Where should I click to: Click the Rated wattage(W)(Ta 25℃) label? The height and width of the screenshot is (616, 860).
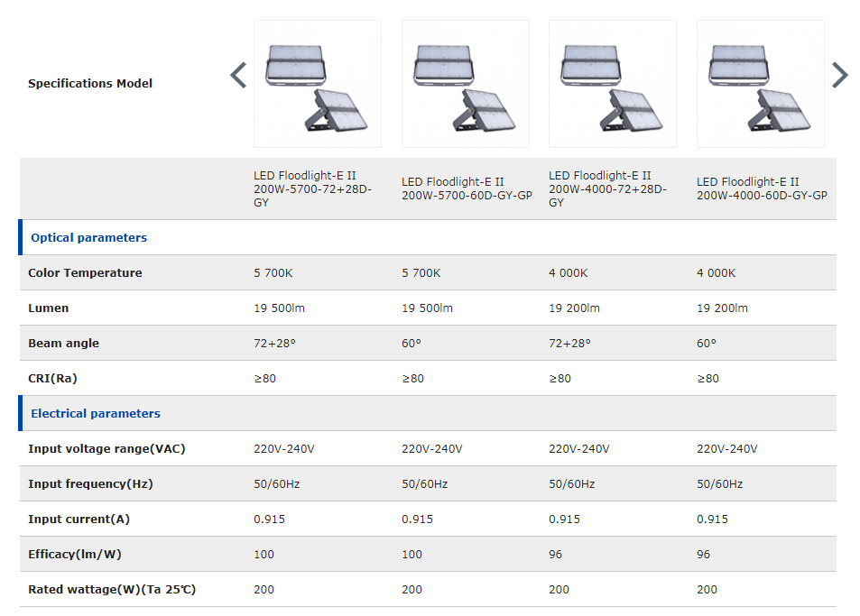point(112,590)
